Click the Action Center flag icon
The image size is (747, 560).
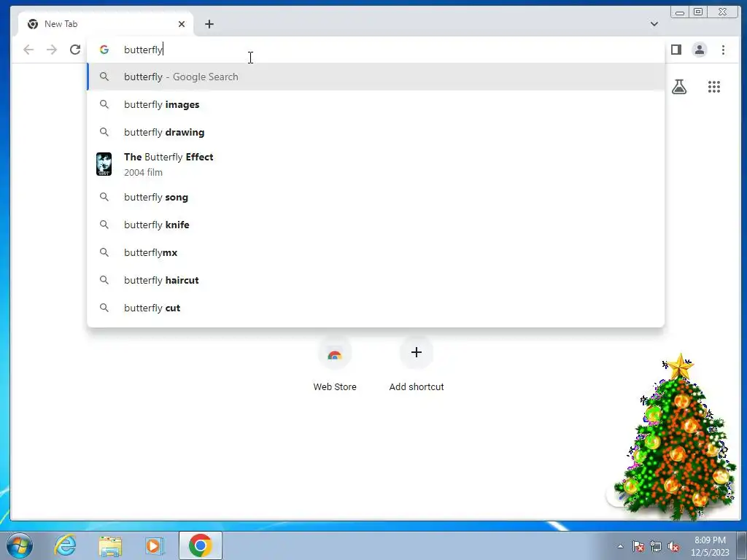[x=638, y=546]
